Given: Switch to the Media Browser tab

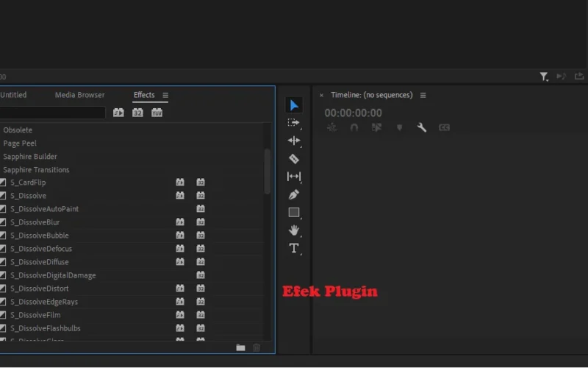Looking at the screenshot, I should tap(80, 95).
